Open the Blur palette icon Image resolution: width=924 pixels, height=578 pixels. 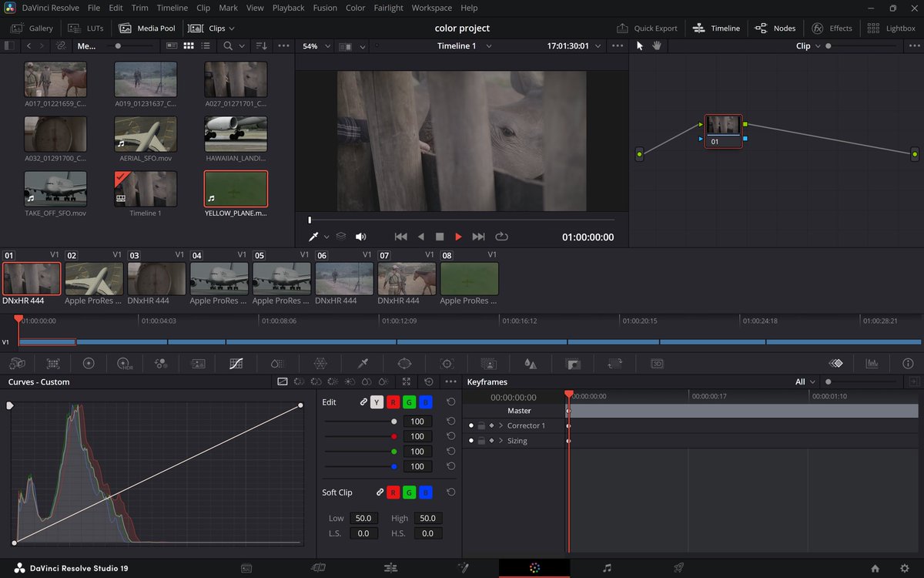531,363
